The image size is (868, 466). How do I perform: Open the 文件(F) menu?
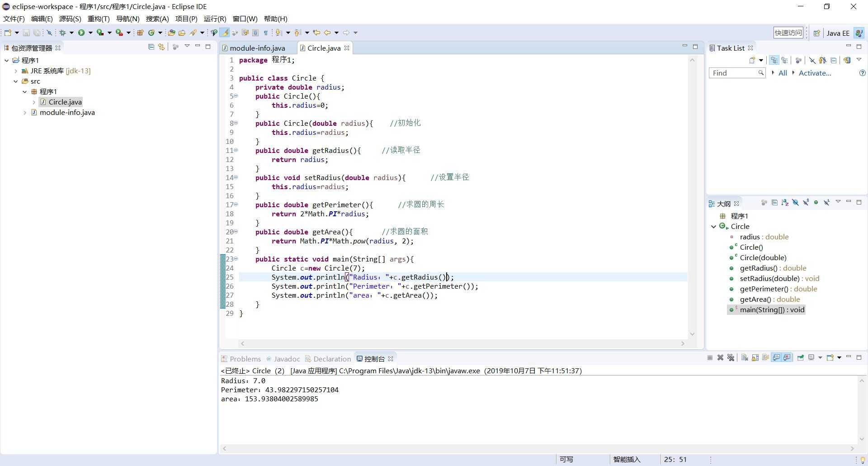[14, 19]
